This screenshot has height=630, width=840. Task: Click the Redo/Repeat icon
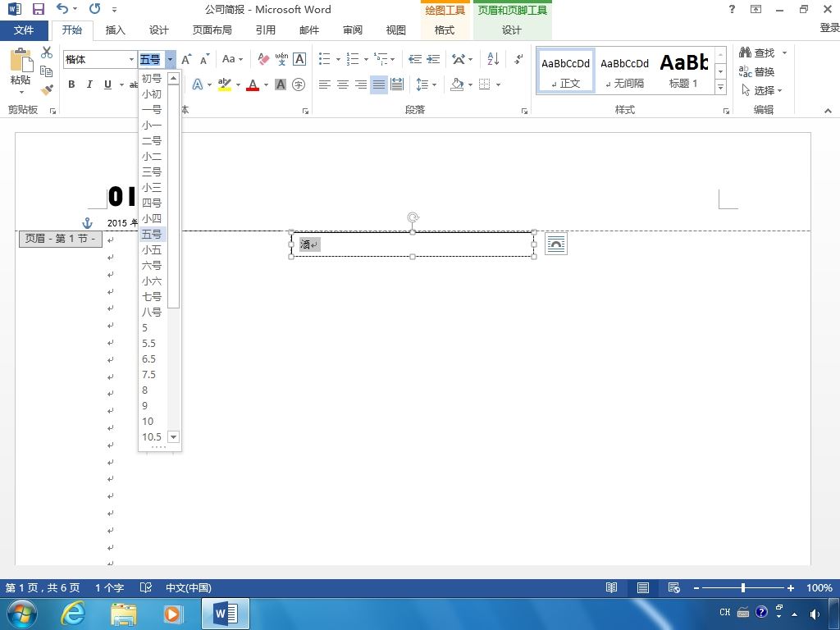coord(95,8)
